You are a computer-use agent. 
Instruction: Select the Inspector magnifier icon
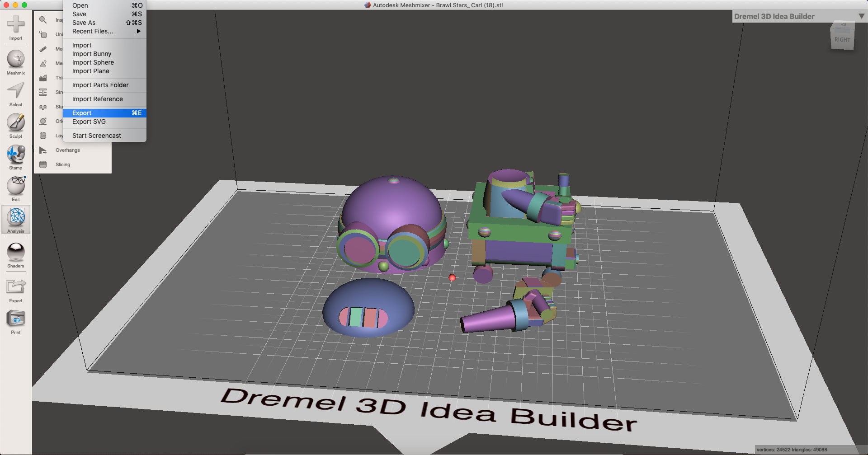click(43, 20)
